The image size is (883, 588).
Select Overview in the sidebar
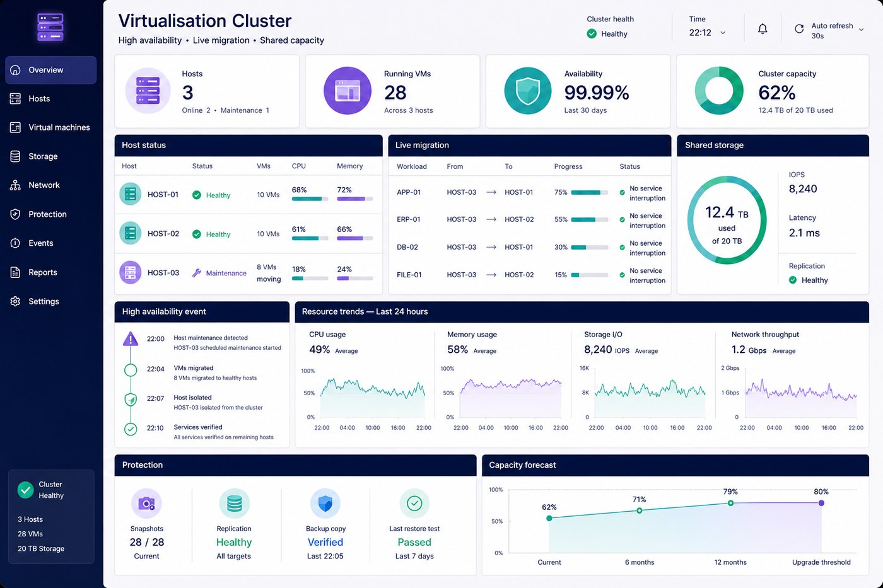click(51, 70)
